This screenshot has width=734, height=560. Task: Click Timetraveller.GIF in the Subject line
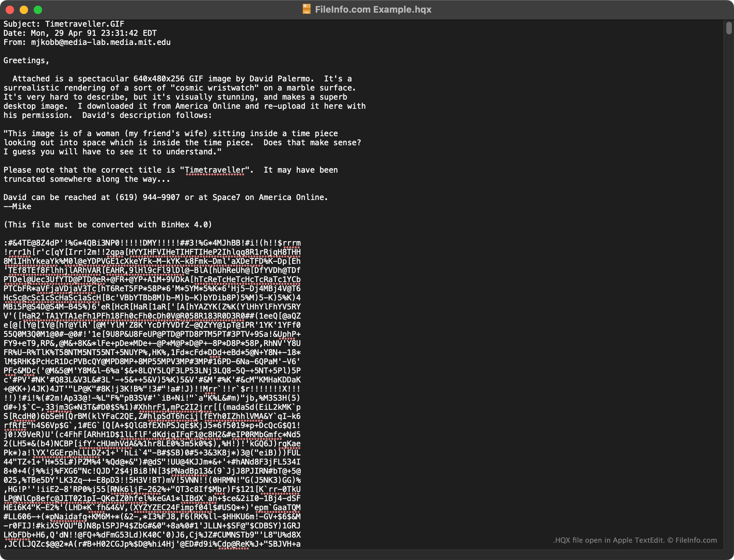(x=84, y=24)
